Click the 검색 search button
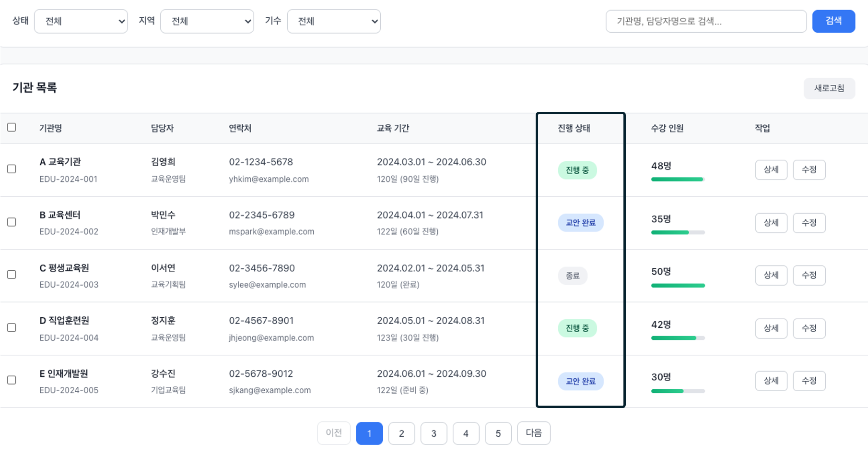868x457 pixels. 833,21
